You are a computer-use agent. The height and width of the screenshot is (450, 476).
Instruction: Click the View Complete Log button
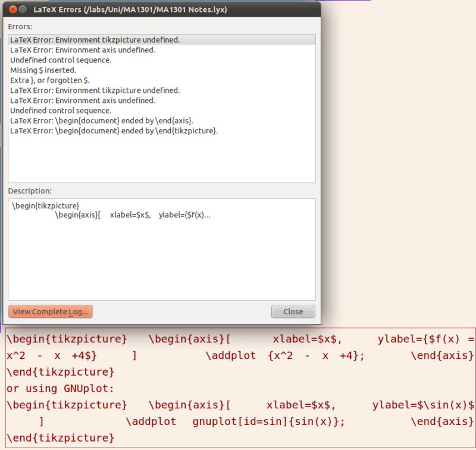point(50,311)
